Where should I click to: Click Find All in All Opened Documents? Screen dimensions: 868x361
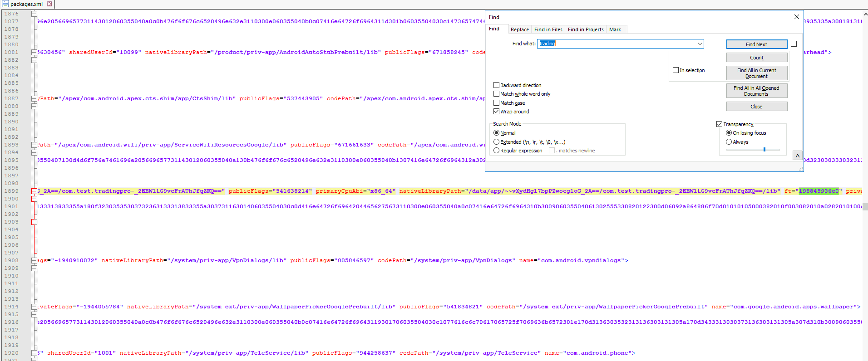tap(756, 91)
